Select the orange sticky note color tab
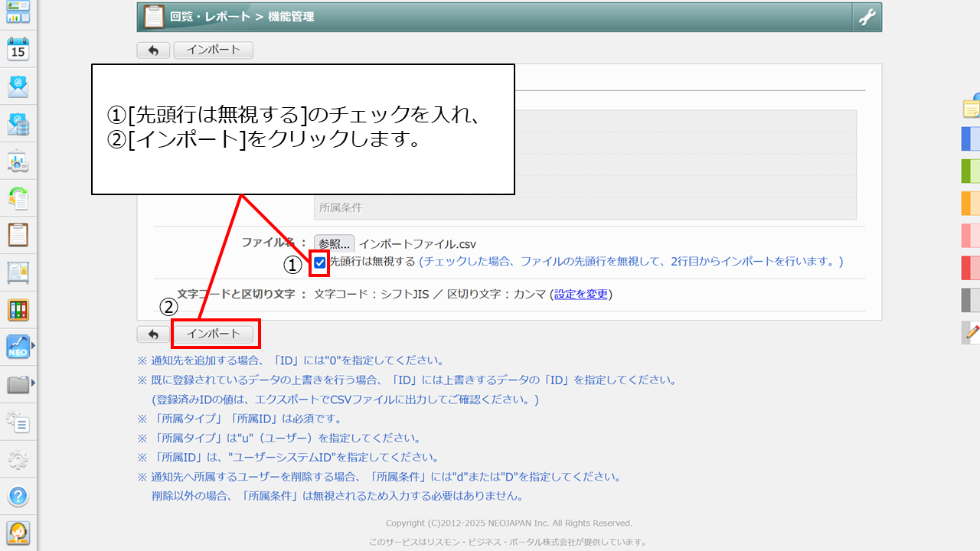This screenshot has height=551, width=980. [x=970, y=203]
